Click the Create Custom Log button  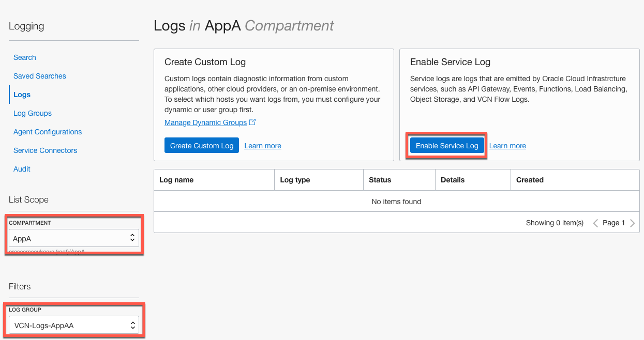point(202,146)
